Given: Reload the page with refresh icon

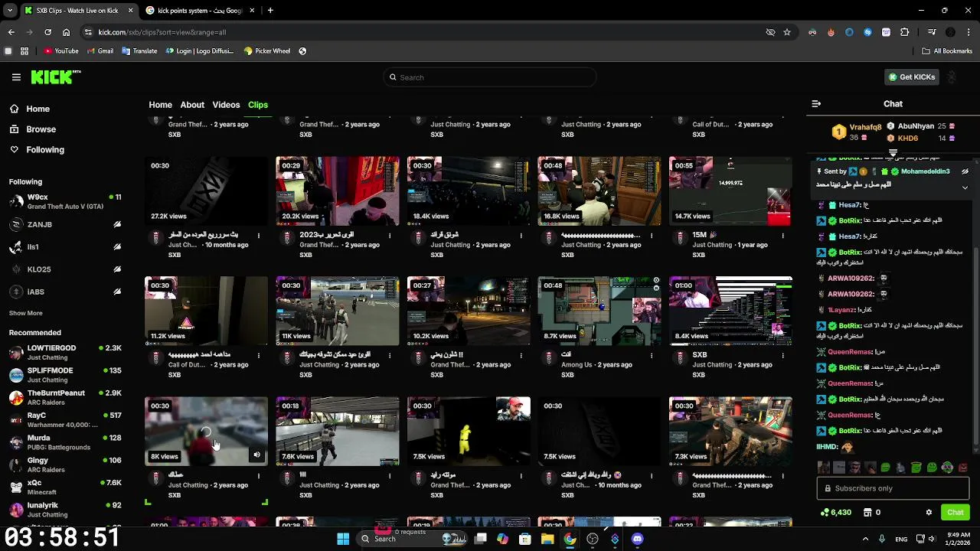Looking at the screenshot, I should [x=47, y=32].
